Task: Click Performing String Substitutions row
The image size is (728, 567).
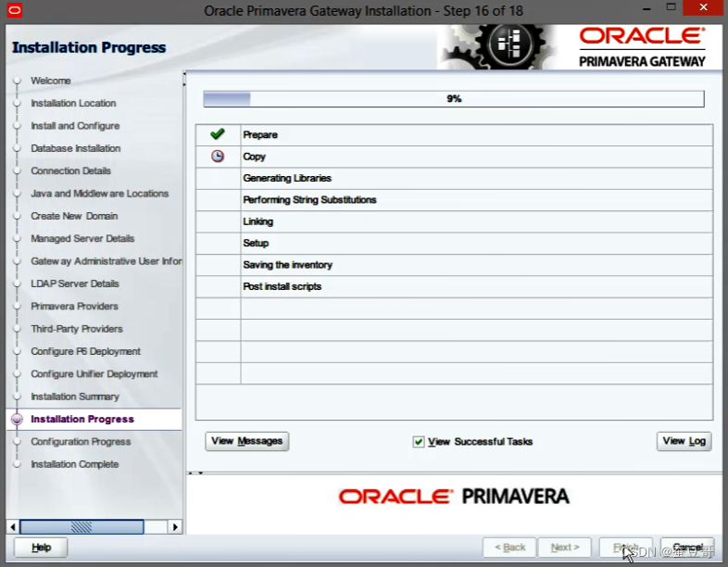Action: [454, 200]
